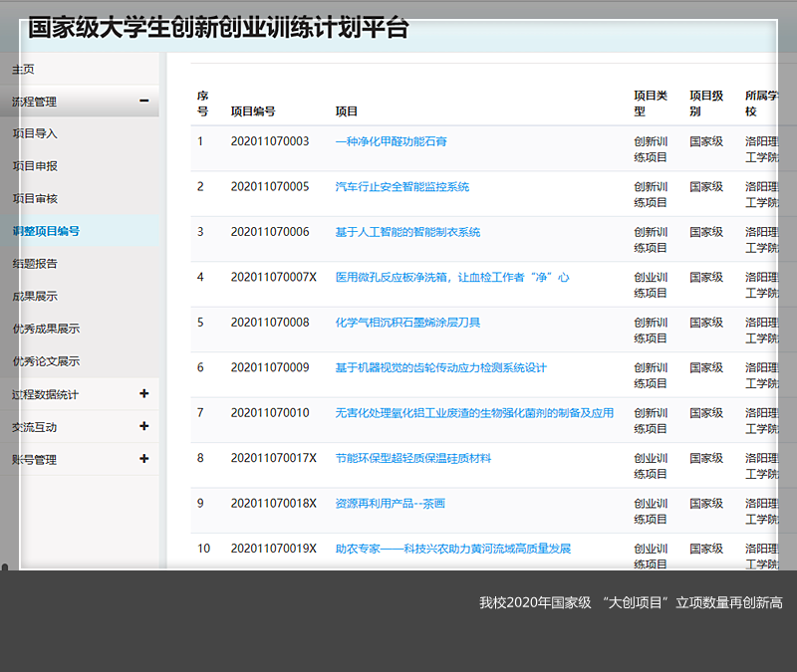Click 汽车行止安全智能监控系统 project link
Image resolution: width=797 pixels, height=672 pixels.
401,186
